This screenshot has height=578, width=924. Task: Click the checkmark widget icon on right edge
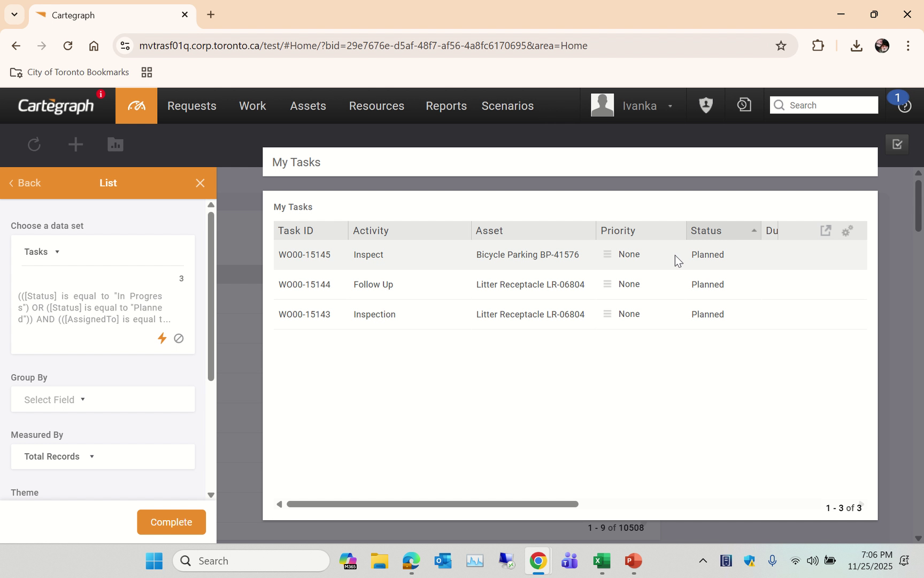click(x=897, y=144)
